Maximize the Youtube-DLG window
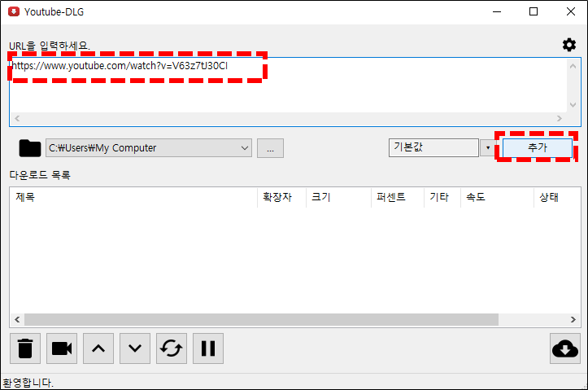Screen dimensions: 588x390 [534, 11]
